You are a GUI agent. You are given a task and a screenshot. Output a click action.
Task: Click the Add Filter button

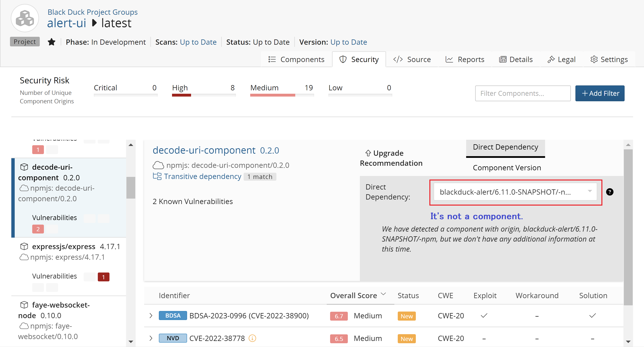coord(600,93)
